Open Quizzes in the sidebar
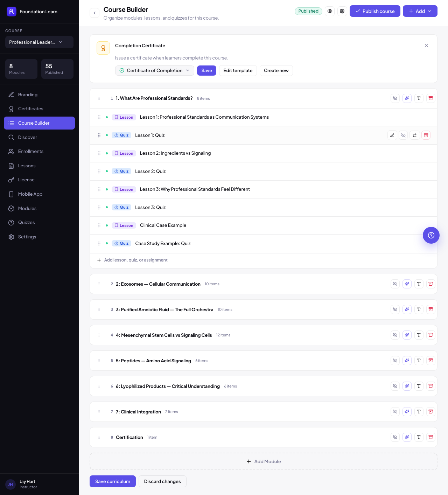This screenshot has width=448, height=495. [x=39, y=222]
